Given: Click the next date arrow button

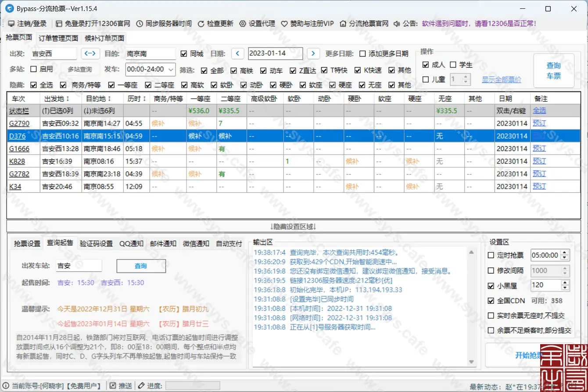Looking at the screenshot, I should (313, 54).
